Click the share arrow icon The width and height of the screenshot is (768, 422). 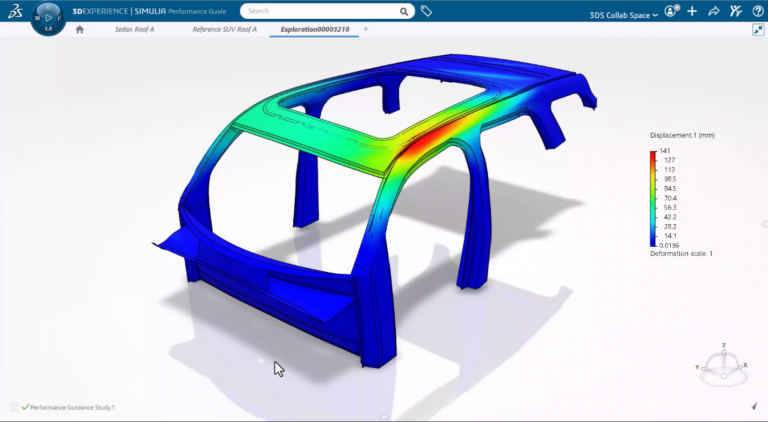(714, 11)
